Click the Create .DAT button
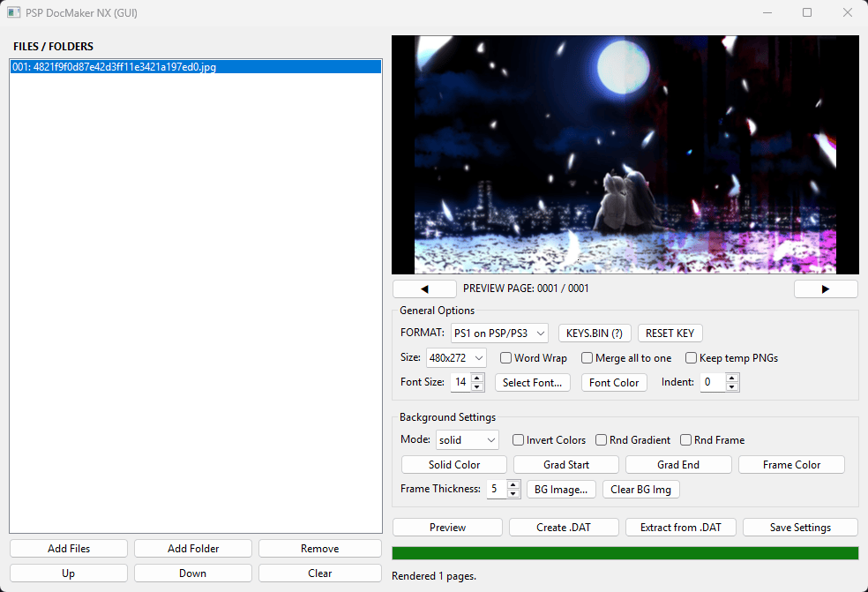Viewport: 868px width, 592px height. tap(564, 528)
